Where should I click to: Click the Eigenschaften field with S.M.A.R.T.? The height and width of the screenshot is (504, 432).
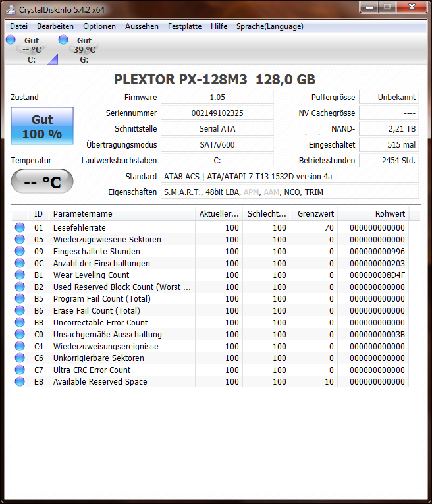[x=290, y=192]
